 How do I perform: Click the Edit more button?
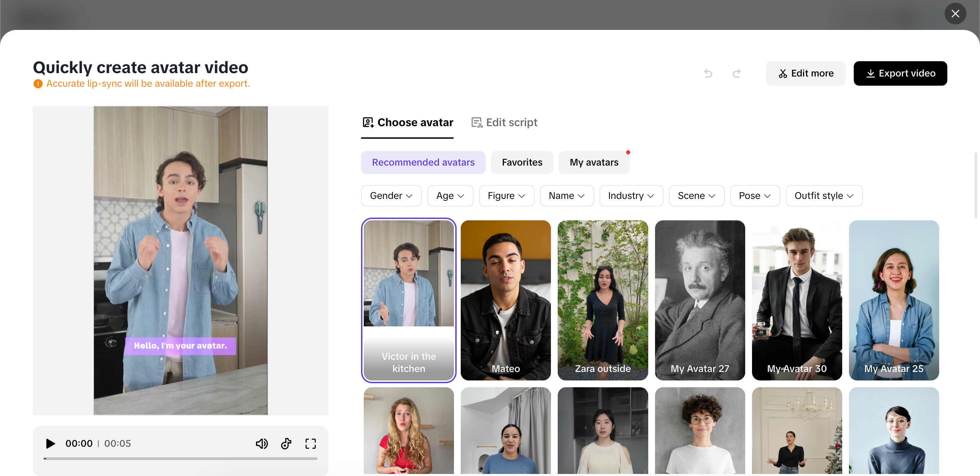[x=805, y=73]
